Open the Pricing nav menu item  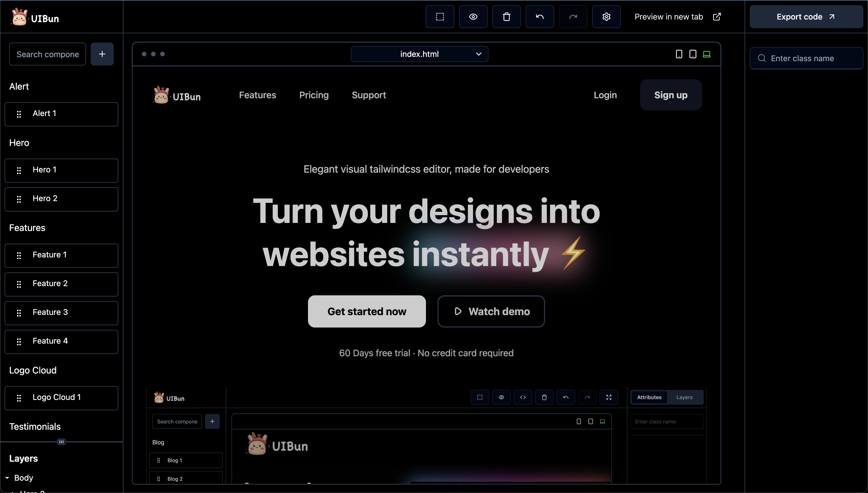pyautogui.click(x=313, y=95)
